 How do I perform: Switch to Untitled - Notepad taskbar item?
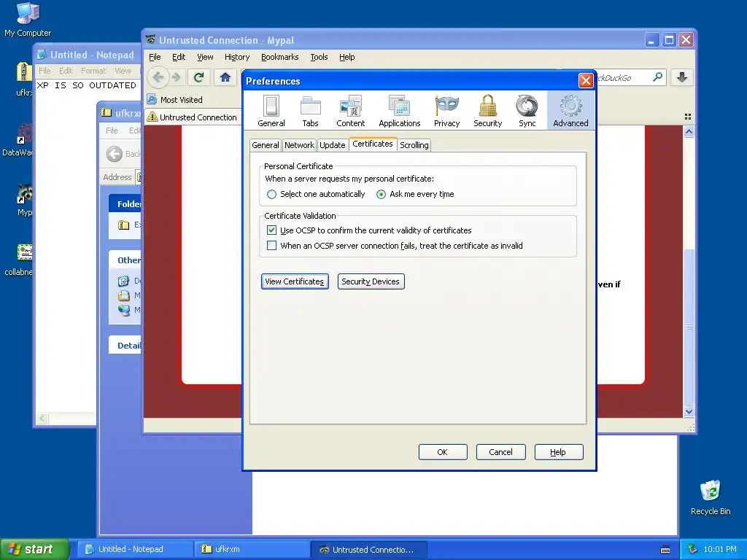(x=135, y=550)
